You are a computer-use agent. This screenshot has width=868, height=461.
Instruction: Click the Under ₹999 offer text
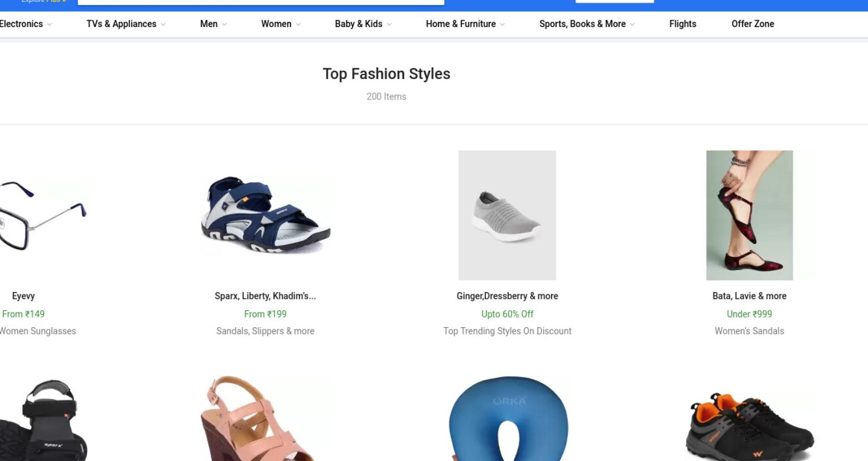point(749,314)
